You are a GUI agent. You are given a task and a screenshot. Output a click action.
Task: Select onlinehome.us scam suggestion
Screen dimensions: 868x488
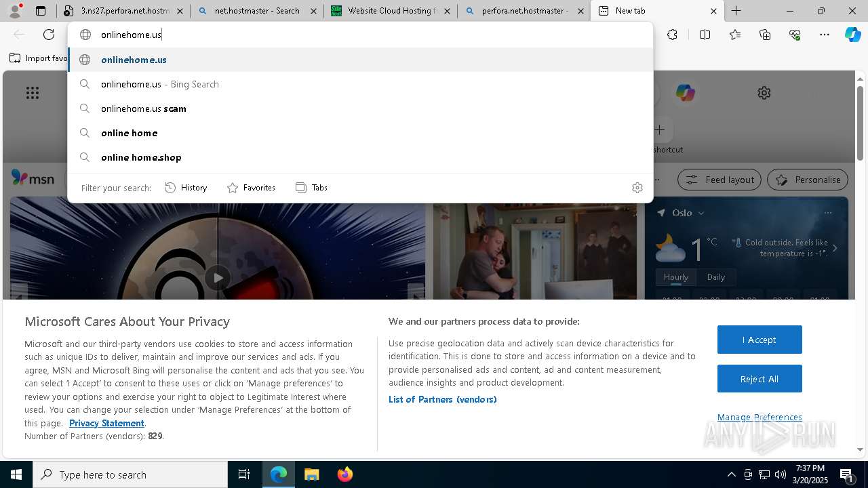click(361, 108)
